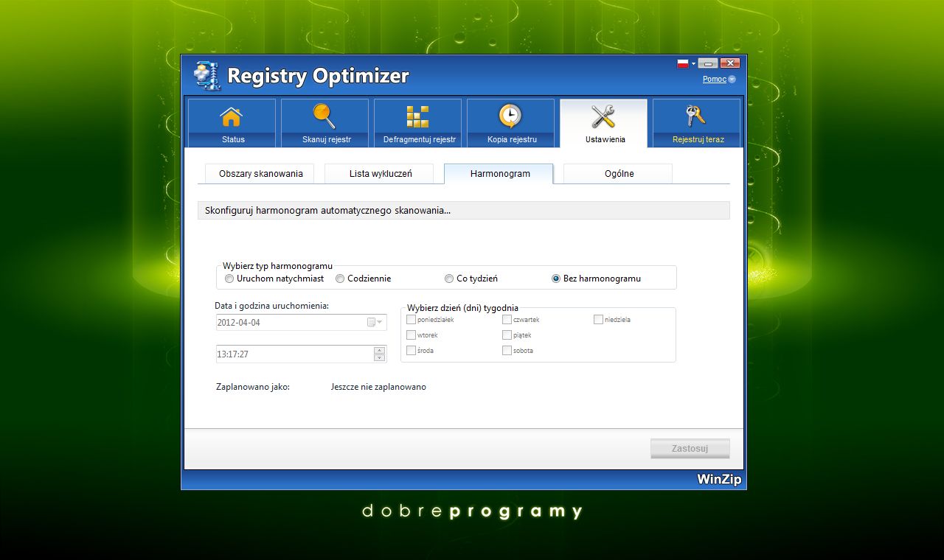Expand the Pomoc round arrow button
This screenshot has width=944, height=560.
pos(732,79)
